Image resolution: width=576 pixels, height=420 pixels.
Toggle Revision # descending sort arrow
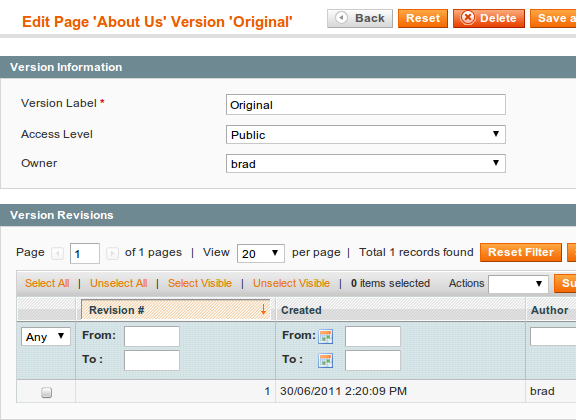263,310
